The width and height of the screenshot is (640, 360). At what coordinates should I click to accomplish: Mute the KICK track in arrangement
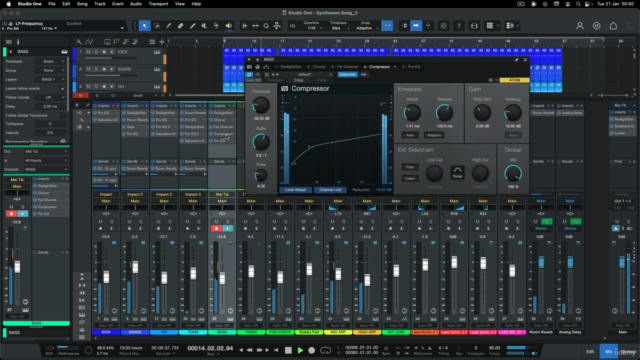pos(88,52)
